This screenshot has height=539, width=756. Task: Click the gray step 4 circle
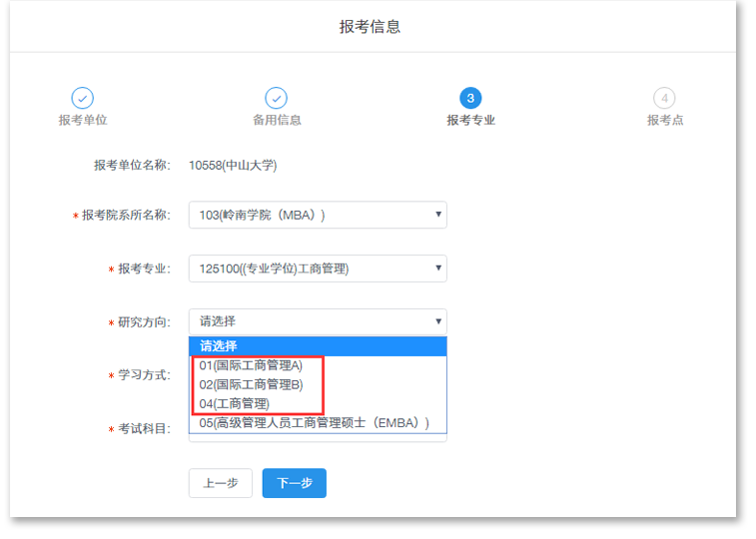(x=664, y=98)
